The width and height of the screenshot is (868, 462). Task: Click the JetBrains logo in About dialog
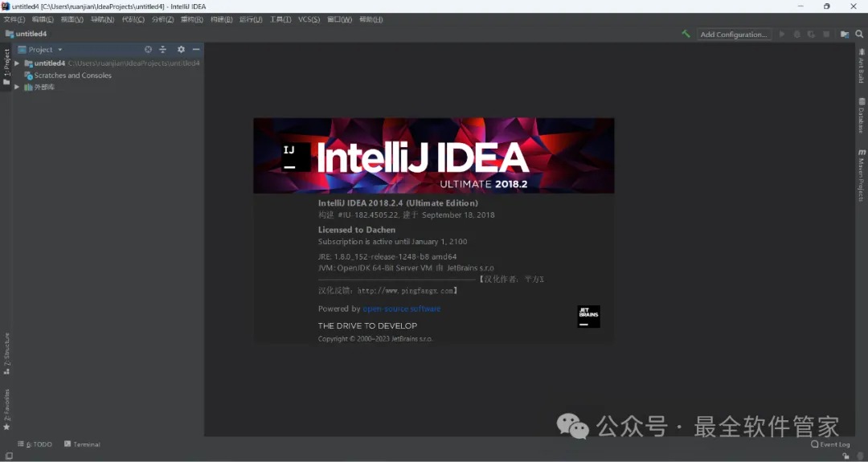click(x=588, y=316)
